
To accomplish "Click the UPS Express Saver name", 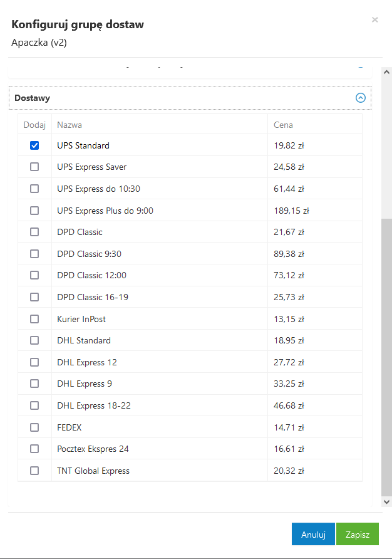I will [91, 167].
